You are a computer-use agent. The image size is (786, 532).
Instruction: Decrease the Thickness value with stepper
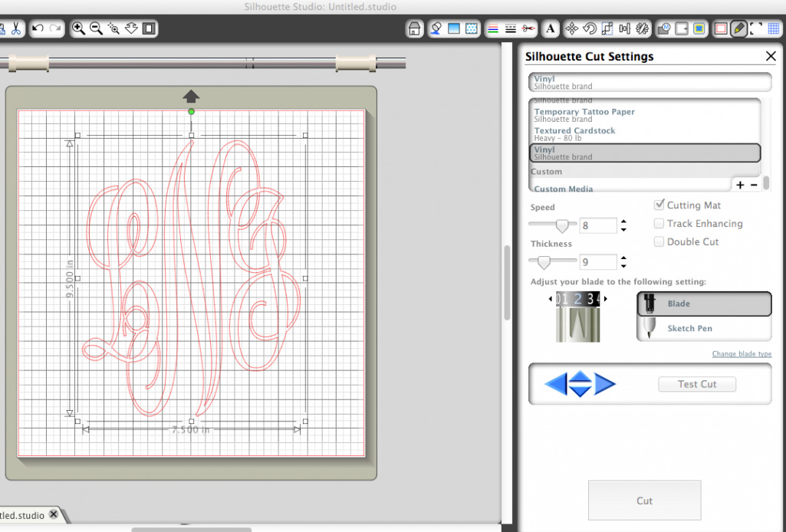click(x=623, y=265)
